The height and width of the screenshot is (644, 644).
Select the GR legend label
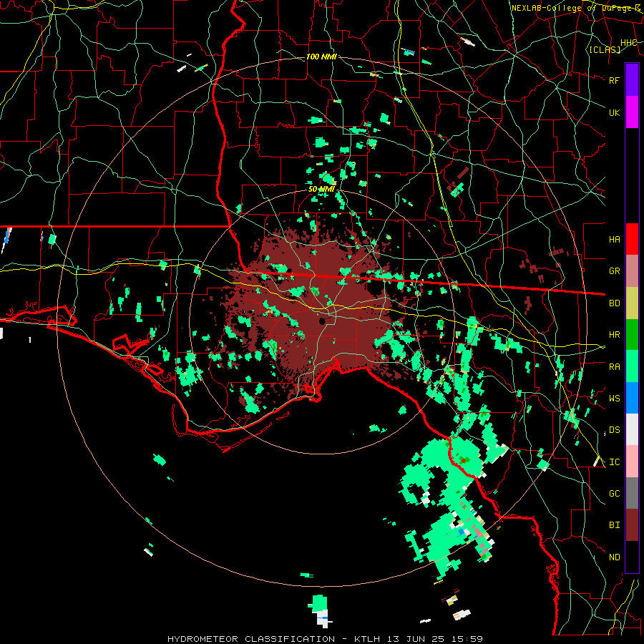click(614, 271)
